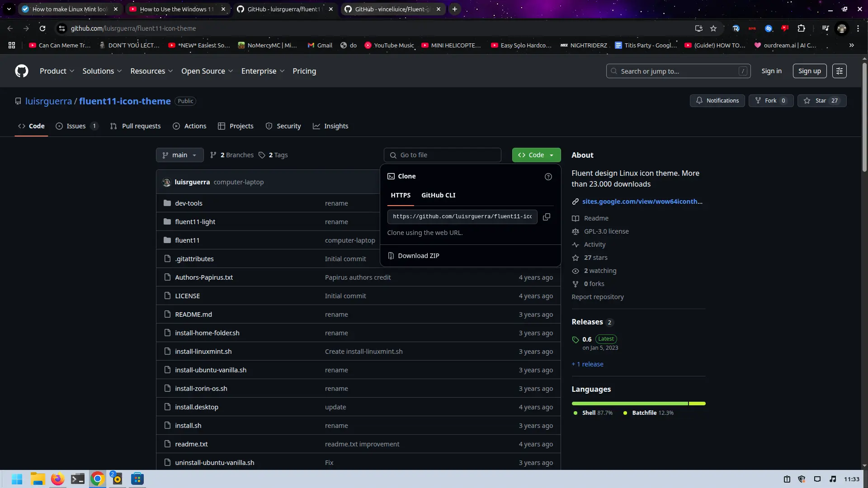Click Download ZIP
Viewport: 868px width, 488px height.
tap(418, 256)
